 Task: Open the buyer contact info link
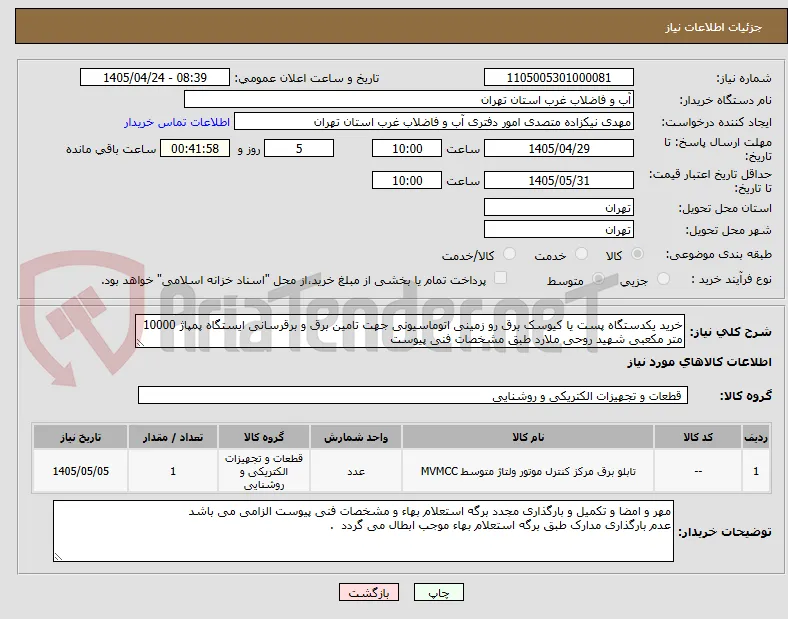tap(177, 122)
